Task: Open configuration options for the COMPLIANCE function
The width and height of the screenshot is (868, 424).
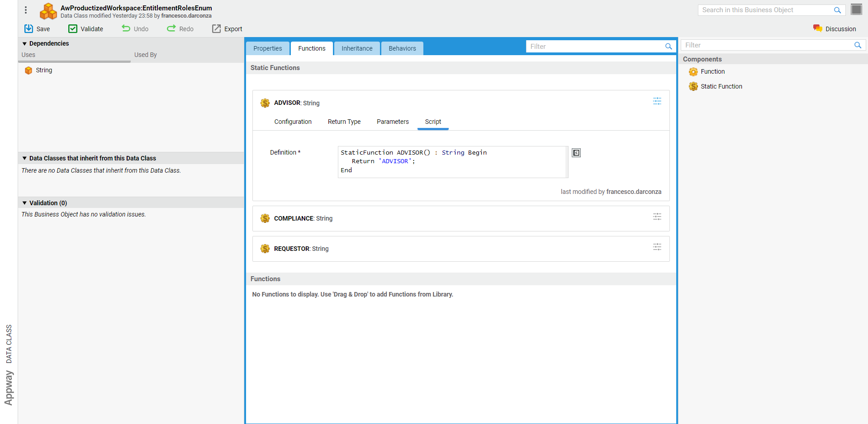Action: tap(657, 217)
